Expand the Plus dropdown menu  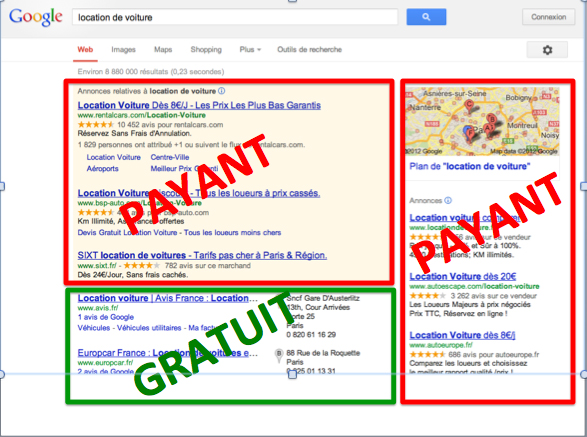click(x=250, y=49)
